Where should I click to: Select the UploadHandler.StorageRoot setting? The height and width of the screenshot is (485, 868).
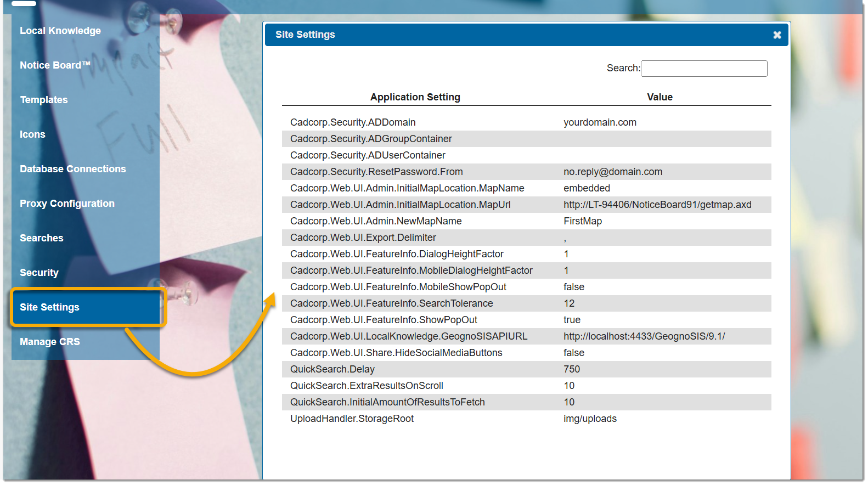coord(352,419)
